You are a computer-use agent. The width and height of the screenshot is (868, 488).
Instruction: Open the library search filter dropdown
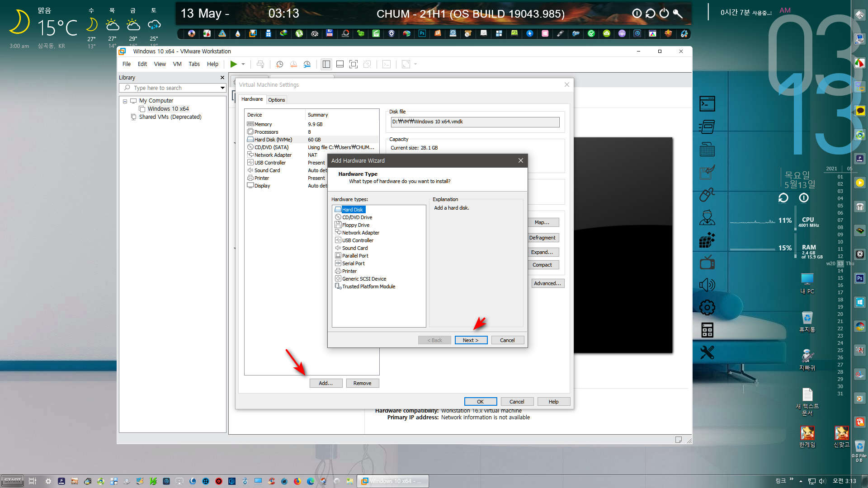pos(222,88)
